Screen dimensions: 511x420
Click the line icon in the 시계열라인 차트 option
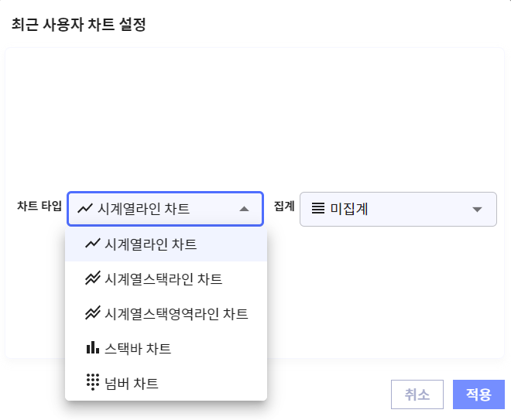93,244
